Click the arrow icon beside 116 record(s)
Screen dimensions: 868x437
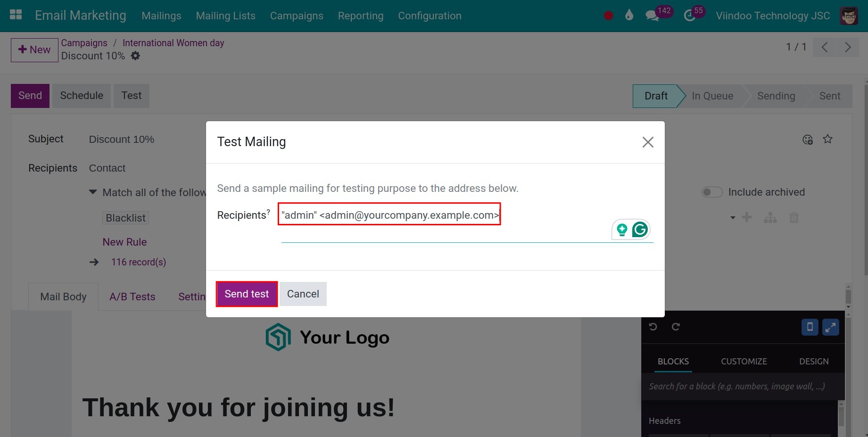pos(94,262)
